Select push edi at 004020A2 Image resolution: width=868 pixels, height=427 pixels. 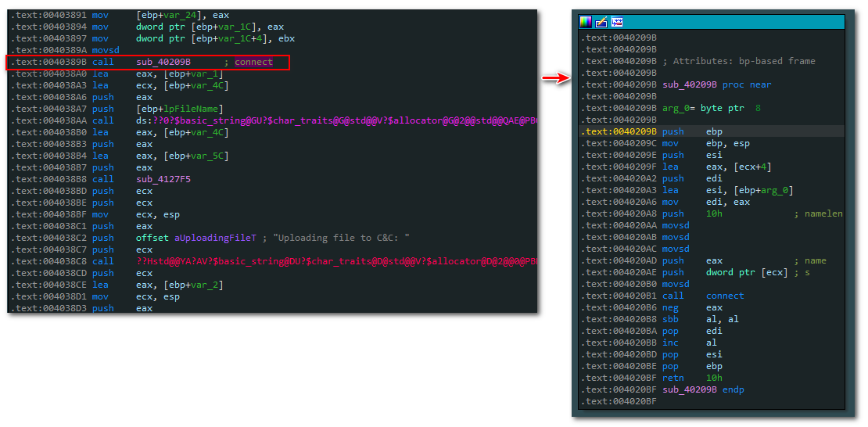tap(651, 178)
